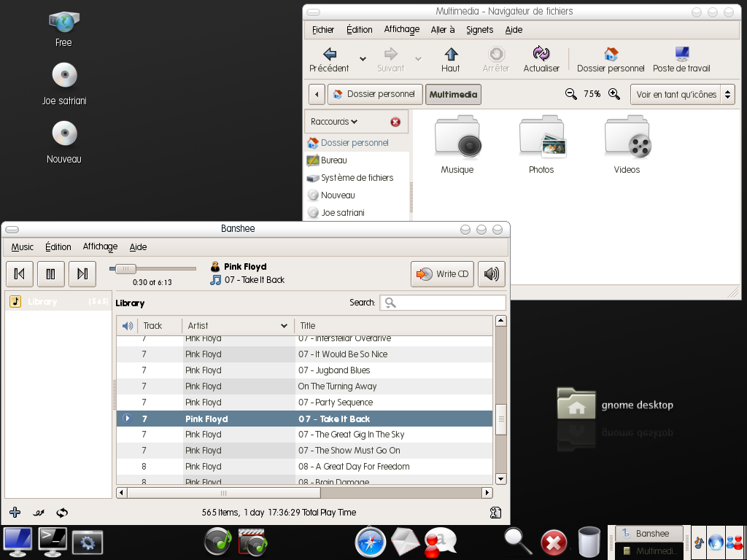Image resolution: width=747 pixels, height=560 pixels.
Task: Click Dossier personnel toolbar home icon
Action: 611,60
